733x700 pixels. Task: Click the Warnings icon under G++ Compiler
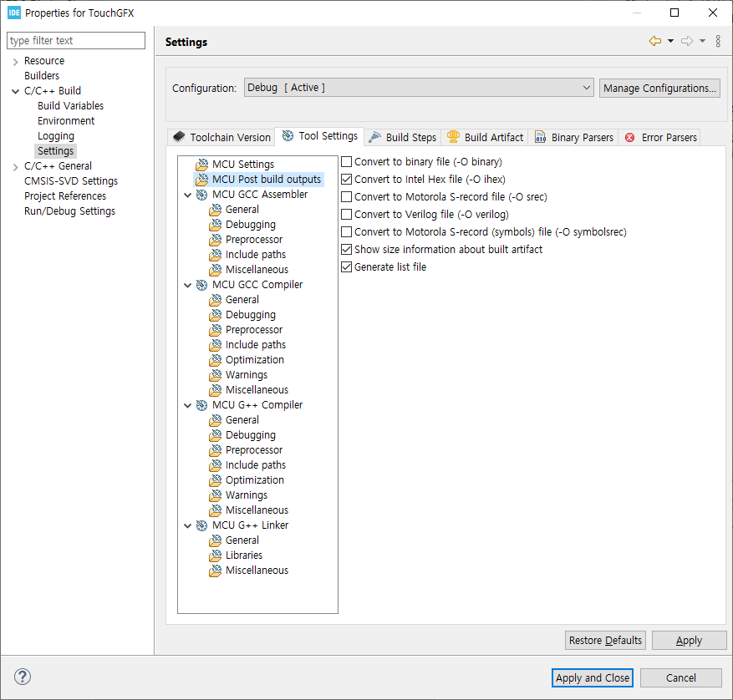(215, 495)
